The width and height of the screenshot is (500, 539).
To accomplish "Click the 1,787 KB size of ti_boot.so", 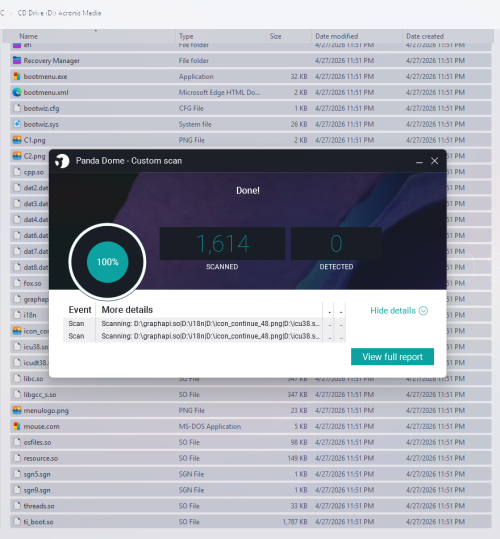I will tap(295, 522).
